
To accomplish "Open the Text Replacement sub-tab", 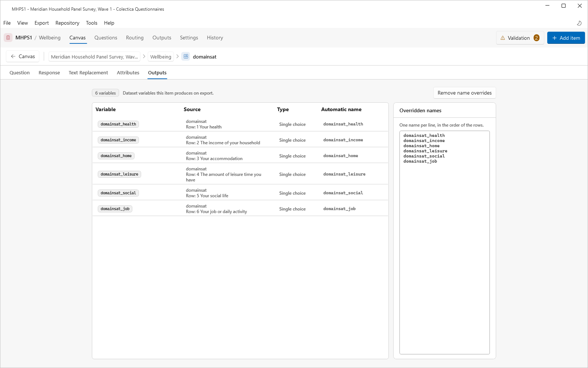I will pyautogui.click(x=88, y=72).
